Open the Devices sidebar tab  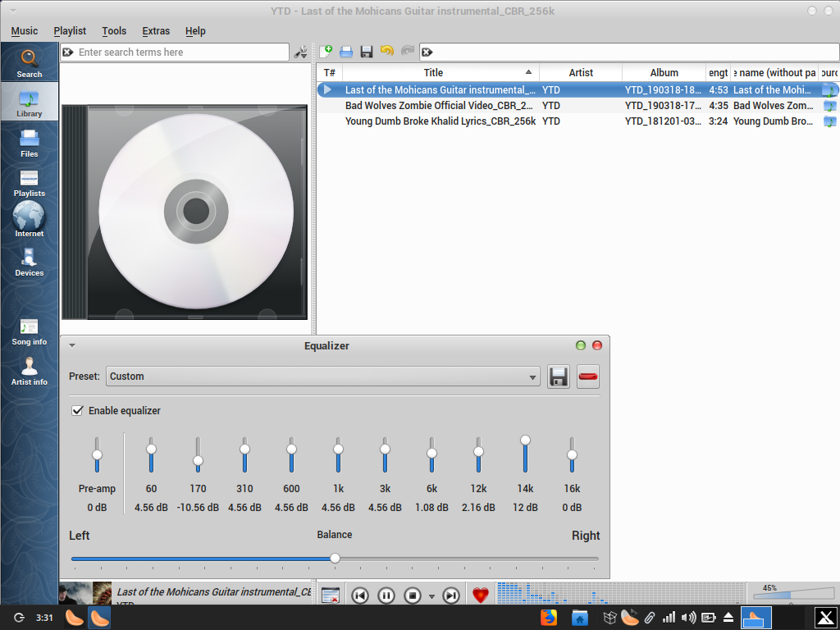(29, 262)
